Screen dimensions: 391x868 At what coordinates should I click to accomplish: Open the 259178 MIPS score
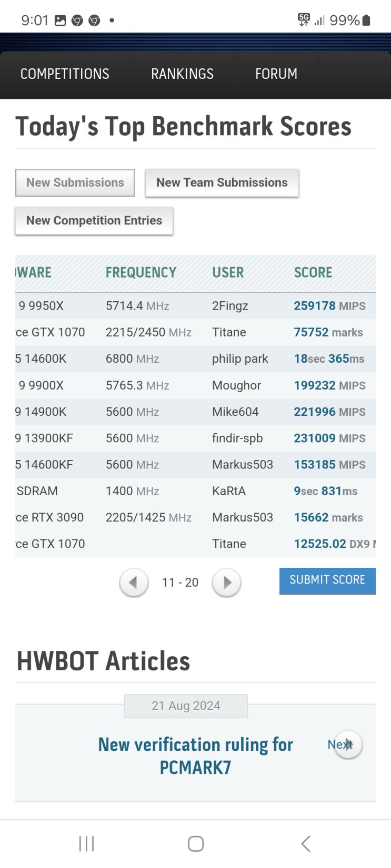pyautogui.click(x=329, y=306)
